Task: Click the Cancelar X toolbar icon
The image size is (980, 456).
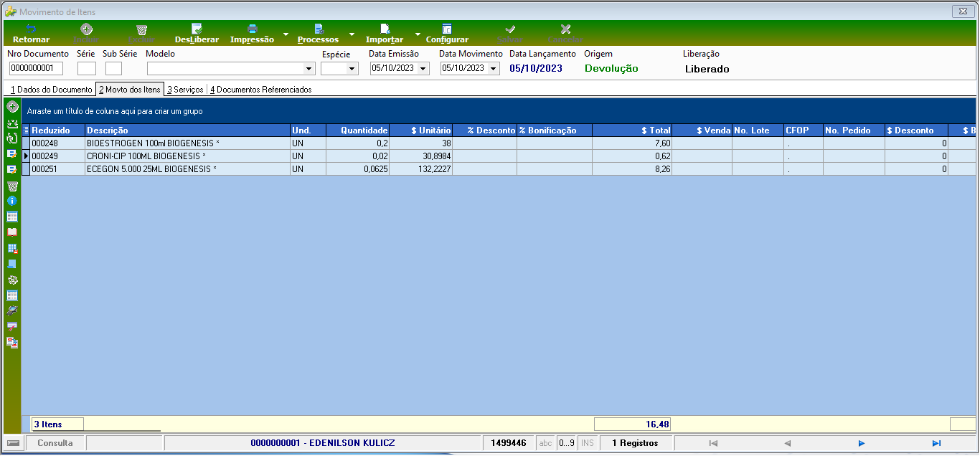Action: (x=565, y=29)
